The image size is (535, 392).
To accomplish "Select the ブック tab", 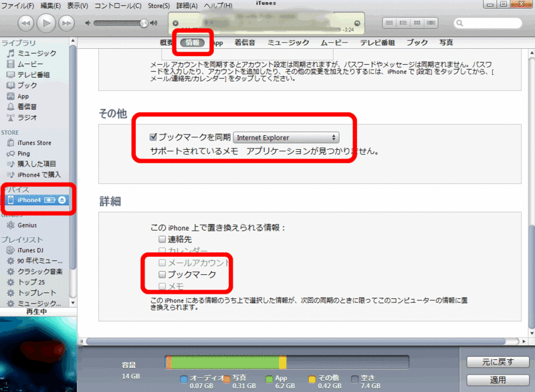I will (x=417, y=43).
